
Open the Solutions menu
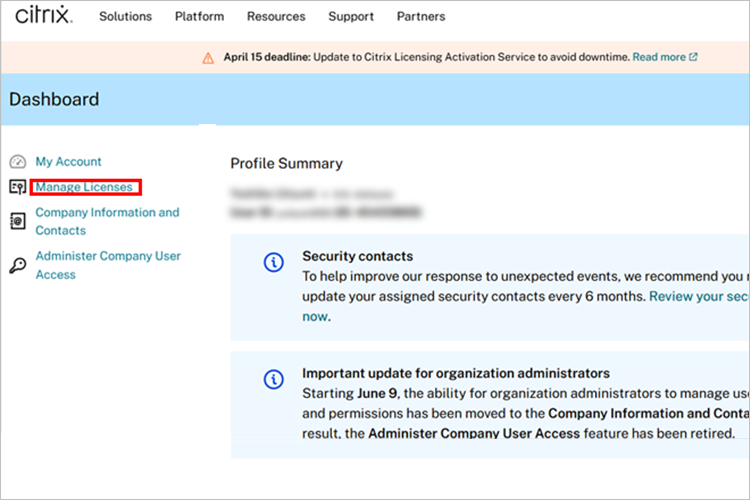pos(125,17)
